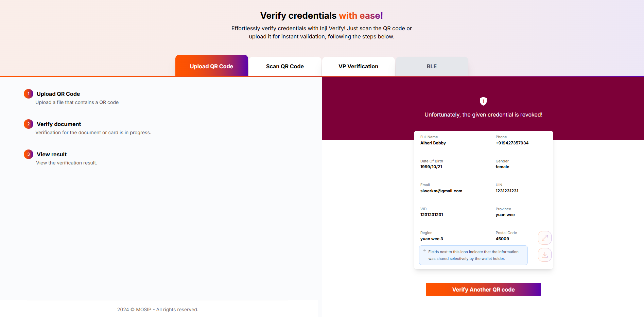Open the Scan QR Code tab
Viewport: 644px width, 317px height.
click(285, 66)
